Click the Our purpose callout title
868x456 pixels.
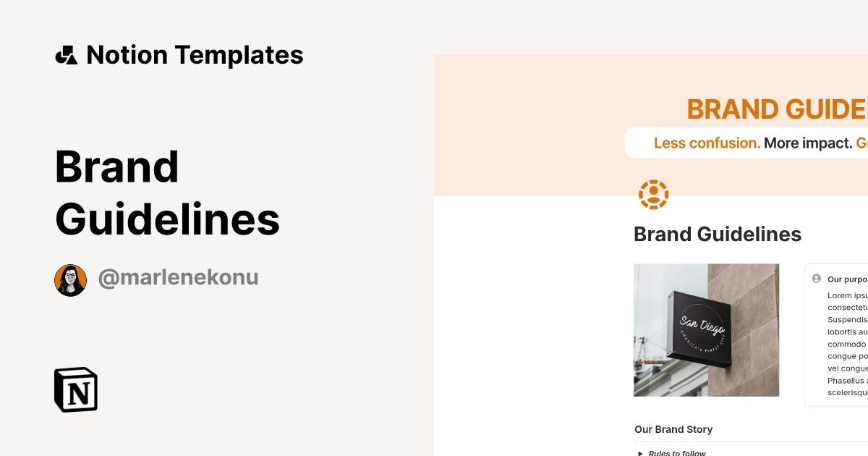(x=846, y=279)
